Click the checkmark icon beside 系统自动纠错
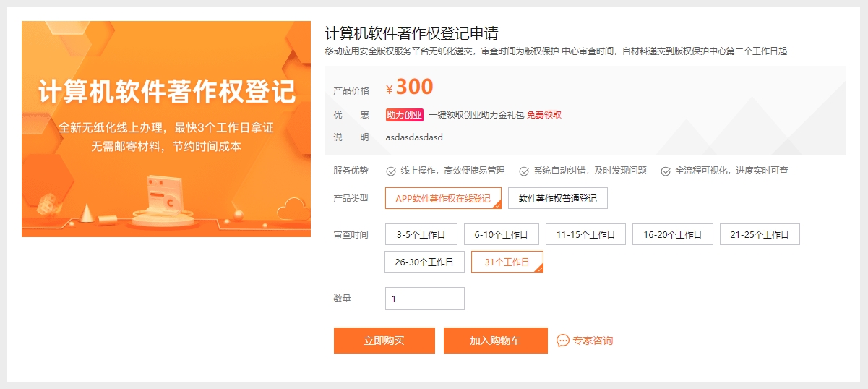Screen dimensions: 868x389 [x=524, y=171]
